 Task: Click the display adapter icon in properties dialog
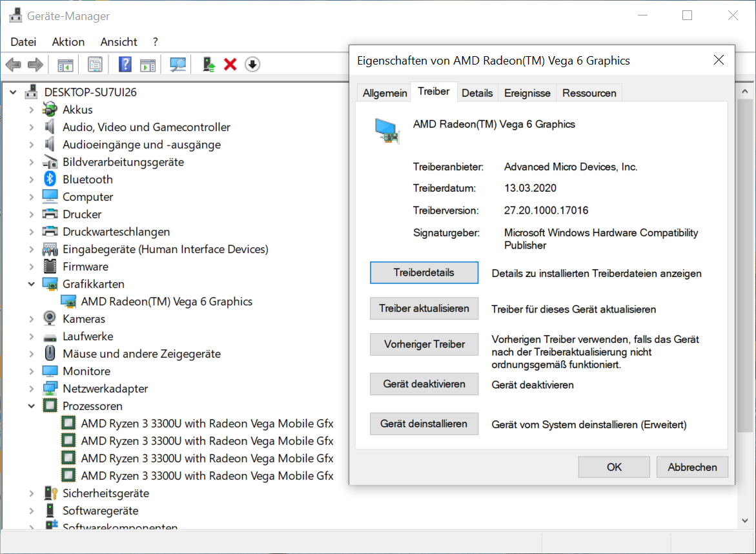pos(387,130)
